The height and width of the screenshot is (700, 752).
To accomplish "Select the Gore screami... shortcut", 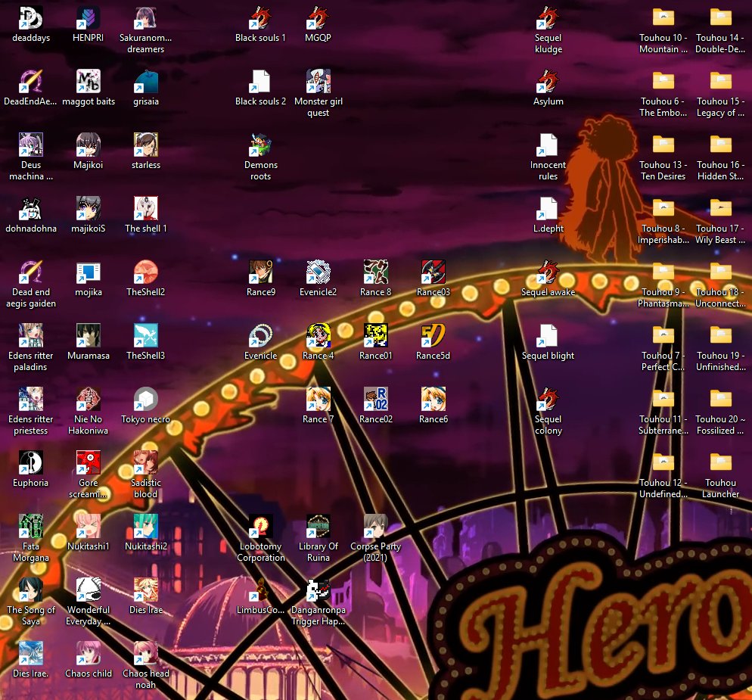I will (x=89, y=462).
